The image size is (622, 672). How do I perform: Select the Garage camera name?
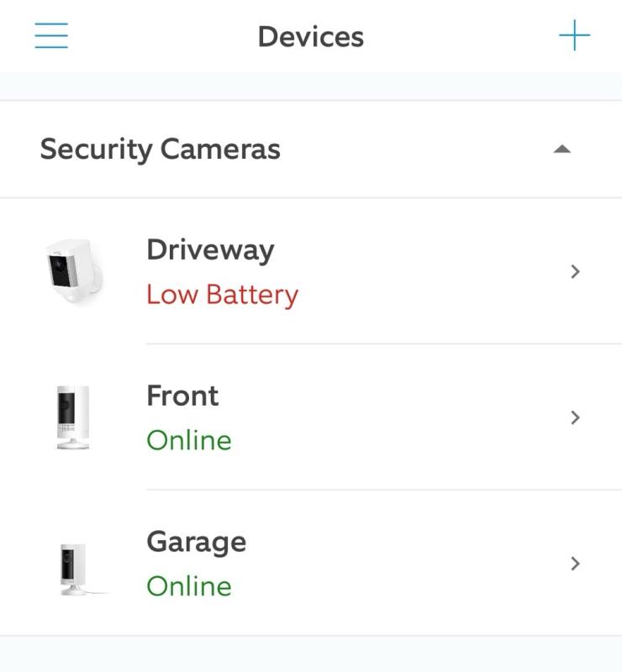196,542
